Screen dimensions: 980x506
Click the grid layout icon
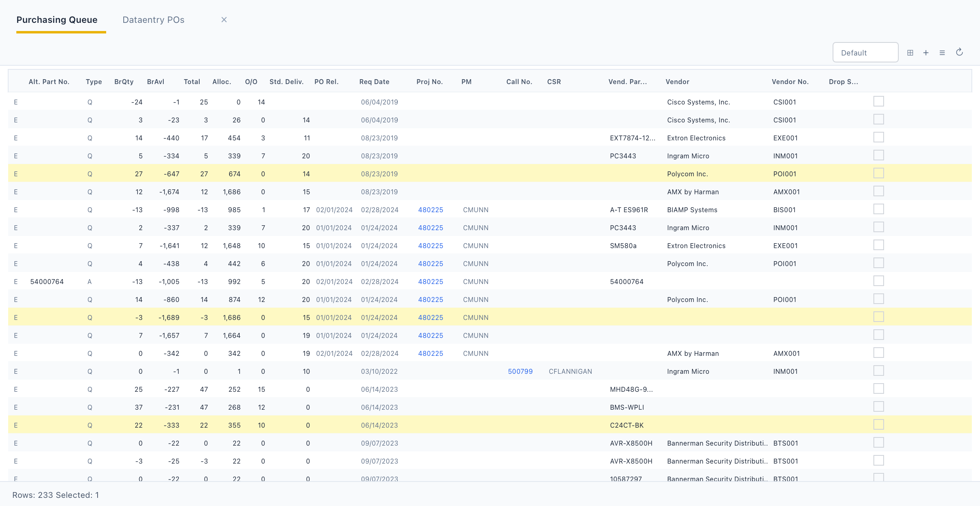coord(910,53)
